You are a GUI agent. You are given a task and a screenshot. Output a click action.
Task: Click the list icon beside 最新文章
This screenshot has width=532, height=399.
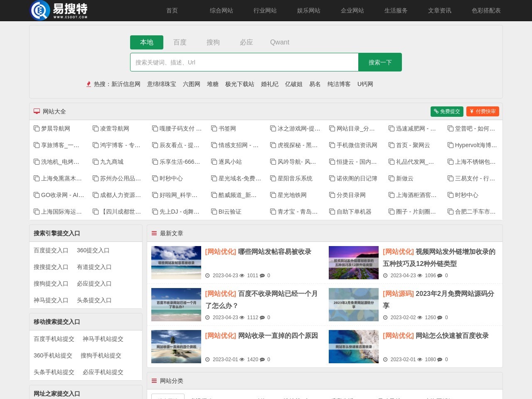click(x=154, y=233)
